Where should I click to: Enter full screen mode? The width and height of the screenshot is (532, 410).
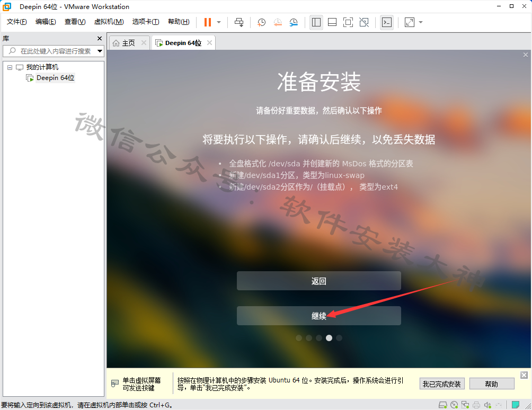click(x=348, y=22)
